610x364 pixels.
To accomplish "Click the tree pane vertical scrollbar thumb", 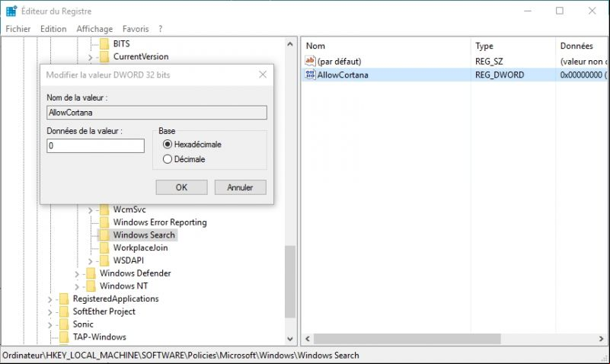I will tap(290, 282).
